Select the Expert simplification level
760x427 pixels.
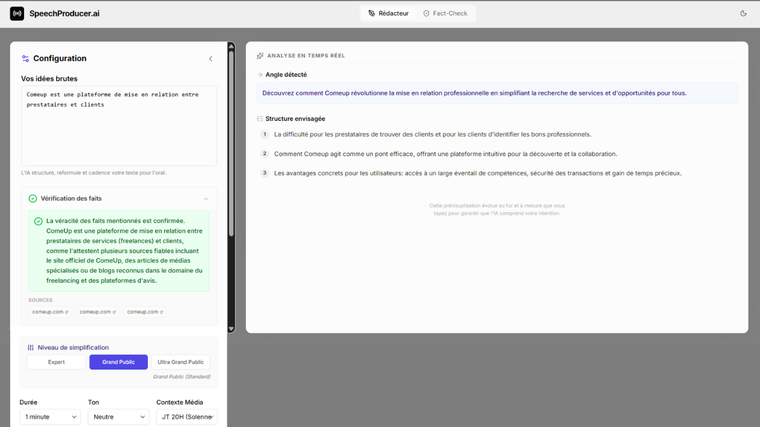pos(57,362)
